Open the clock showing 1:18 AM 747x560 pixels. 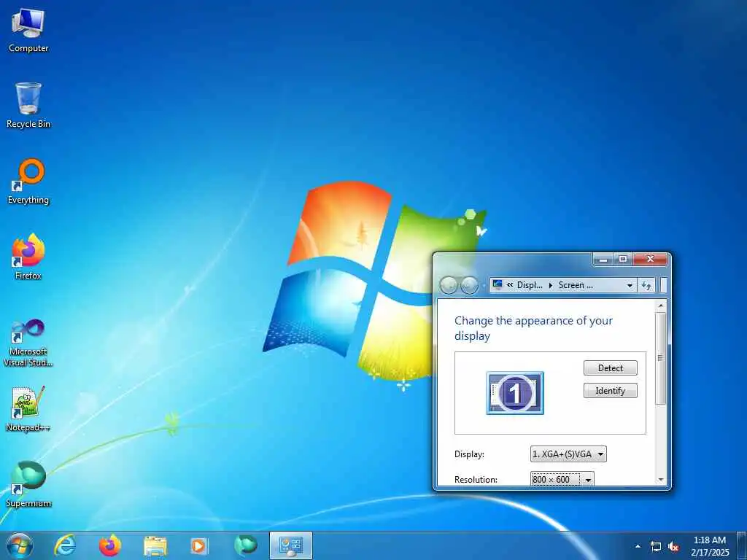(x=710, y=546)
